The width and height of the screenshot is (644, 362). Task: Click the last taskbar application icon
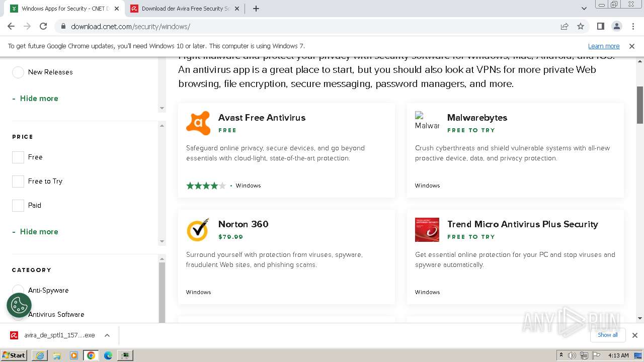125,355
